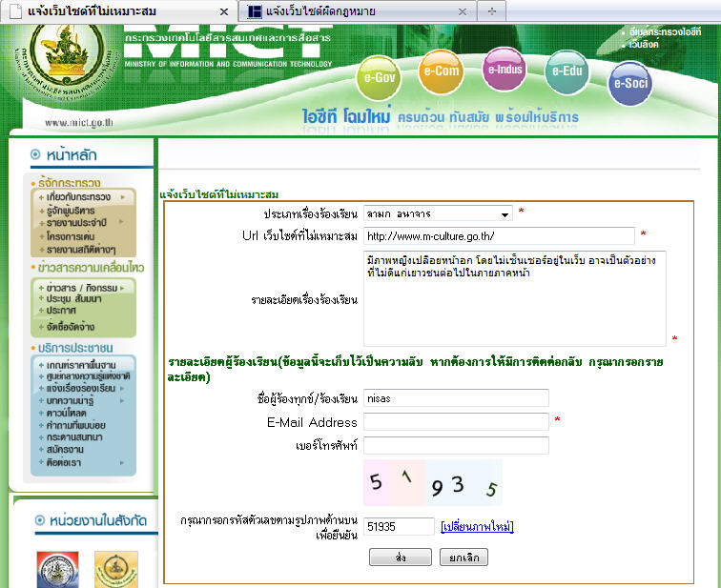The image size is (721, 588).
Task: Expand the รายงานประจำปี submenu
Action: click(x=76, y=223)
